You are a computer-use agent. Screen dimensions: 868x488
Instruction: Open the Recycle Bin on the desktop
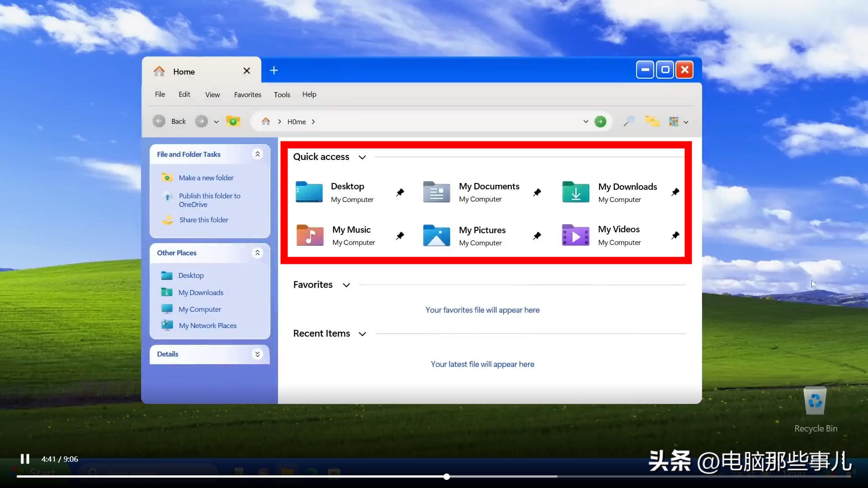point(815,401)
